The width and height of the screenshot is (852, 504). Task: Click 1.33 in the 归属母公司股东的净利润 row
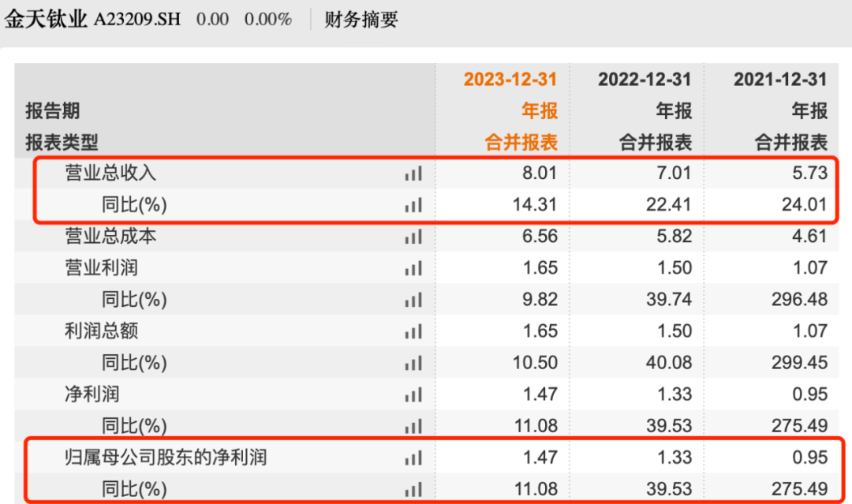[x=674, y=457]
